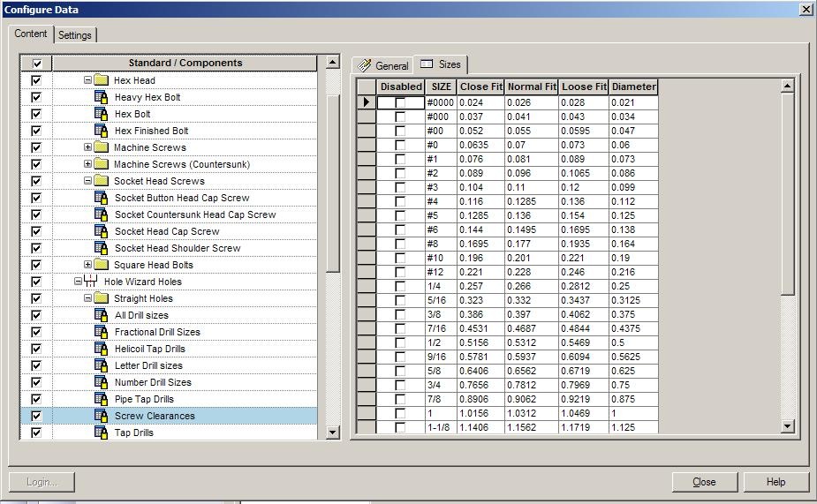Click the Diameter column header
The image size is (817, 504).
pos(633,87)
